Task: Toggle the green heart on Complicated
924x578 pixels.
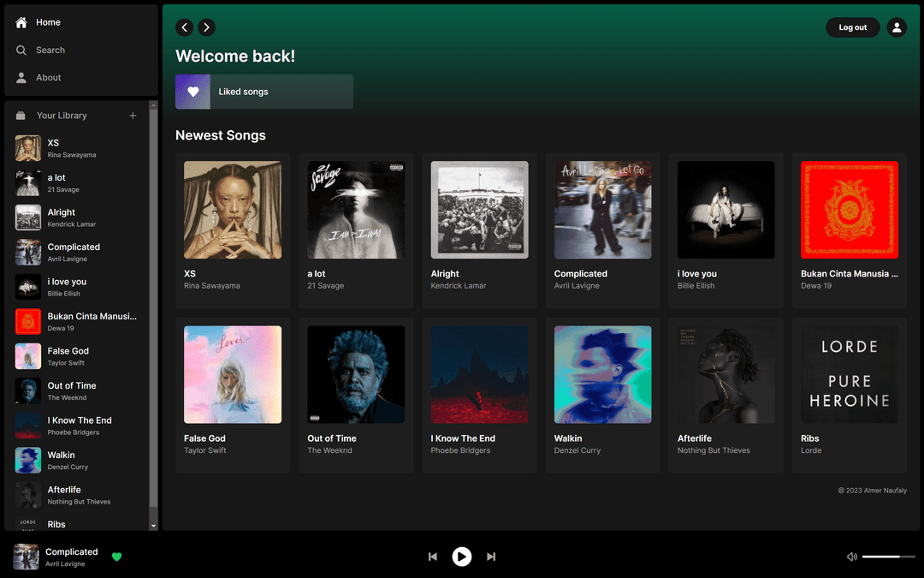Action: pyautogui.click(x=116, y=557)
